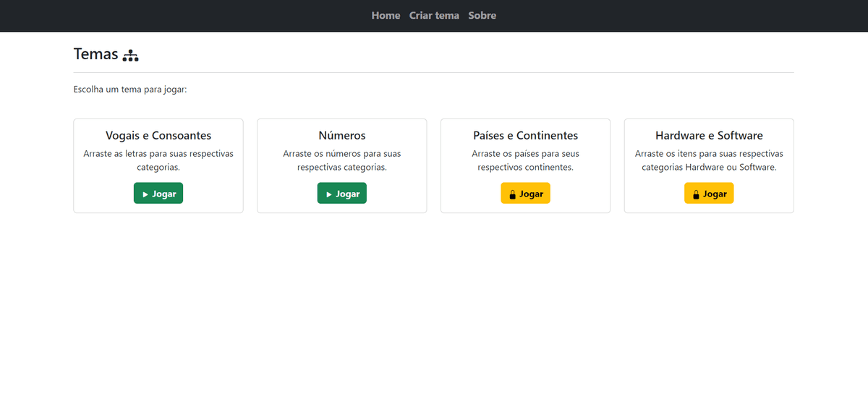This screenshot has height=401, width=868.
Task: Click the Temas page heading text
Action: pos(95,53)
